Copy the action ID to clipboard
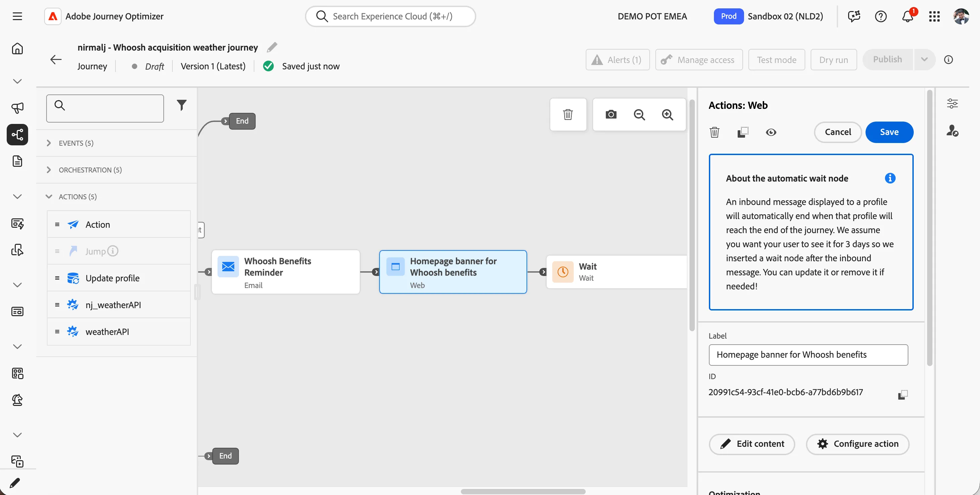Image resolution: width=980 pixels, height=495 pixels. coord(903,395)
